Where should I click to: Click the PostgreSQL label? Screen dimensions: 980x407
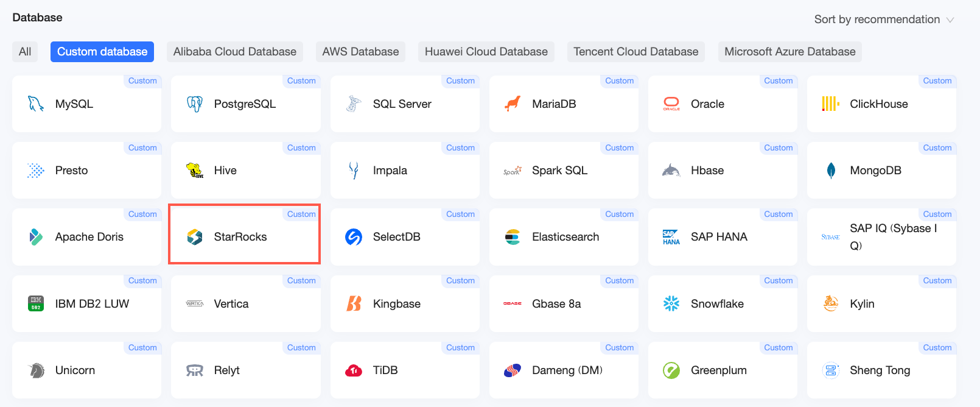coord(245,104)
